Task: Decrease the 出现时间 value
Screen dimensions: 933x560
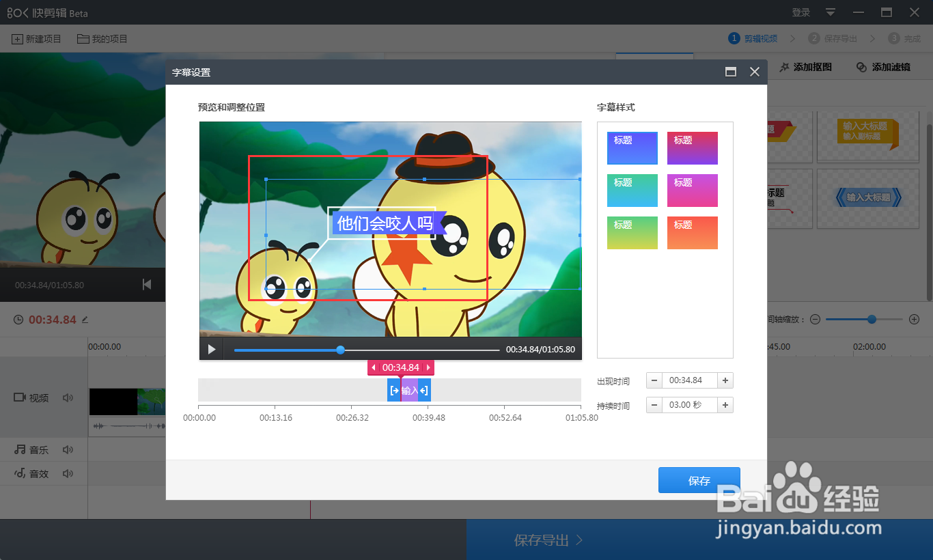Action: point(654,380)
